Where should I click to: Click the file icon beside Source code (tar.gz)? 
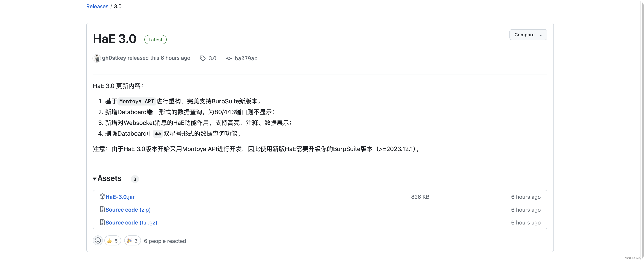point(102,222)
